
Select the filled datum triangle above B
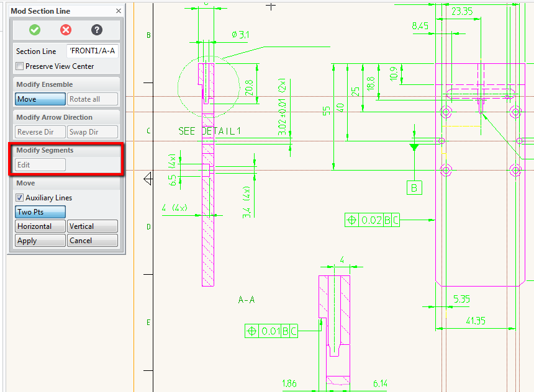pos(414,147)
